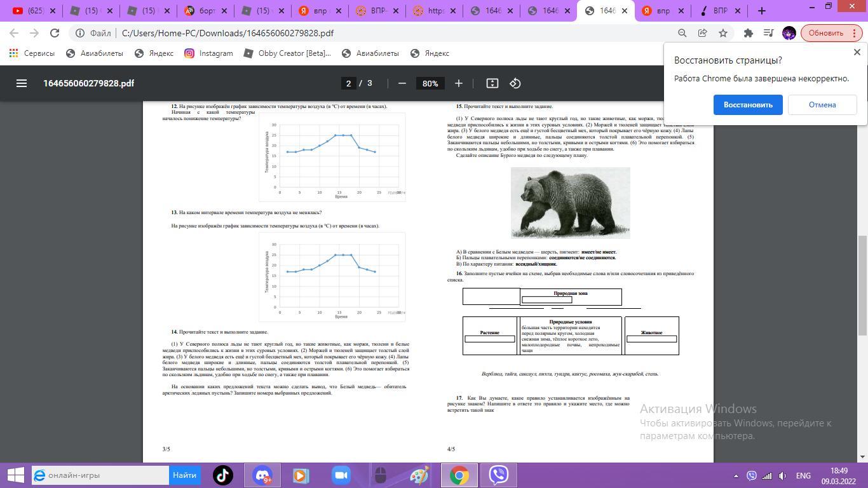
Task: Open Discord from the taskbar
Action: tap(262, 475)
